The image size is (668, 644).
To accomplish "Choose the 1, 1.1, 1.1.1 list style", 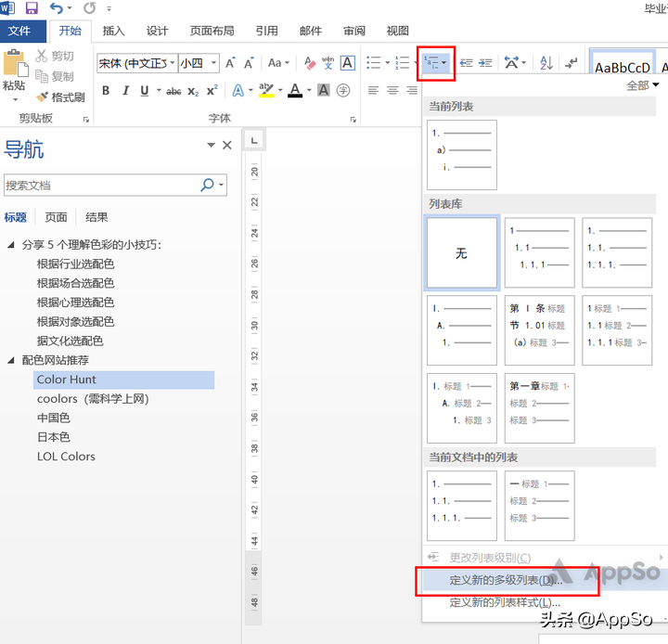I will coord(540,253).
